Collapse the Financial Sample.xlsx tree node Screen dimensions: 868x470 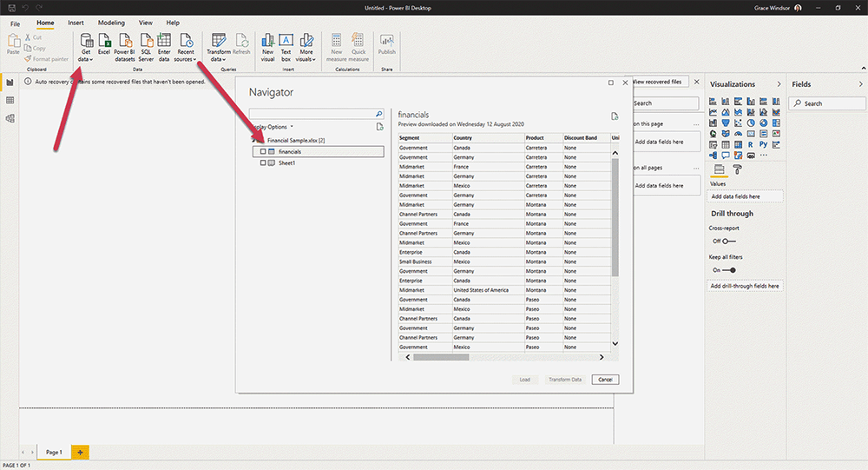click(x=253, y=140)
